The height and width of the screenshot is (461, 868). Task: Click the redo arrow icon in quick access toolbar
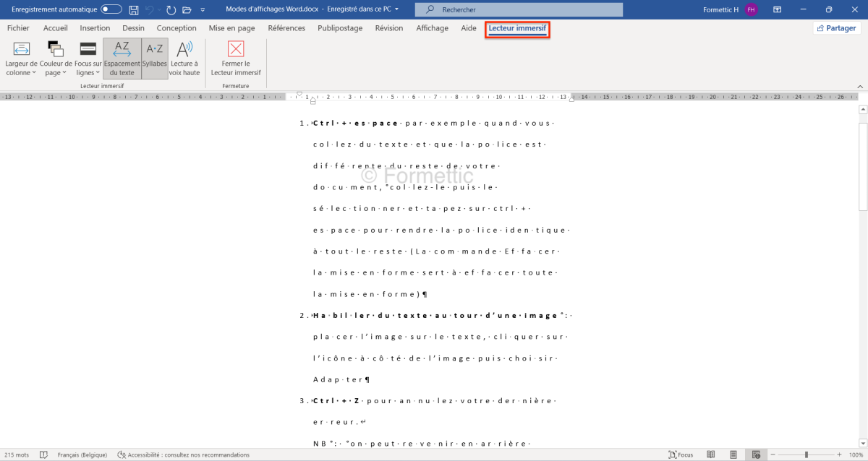(171, 10)
